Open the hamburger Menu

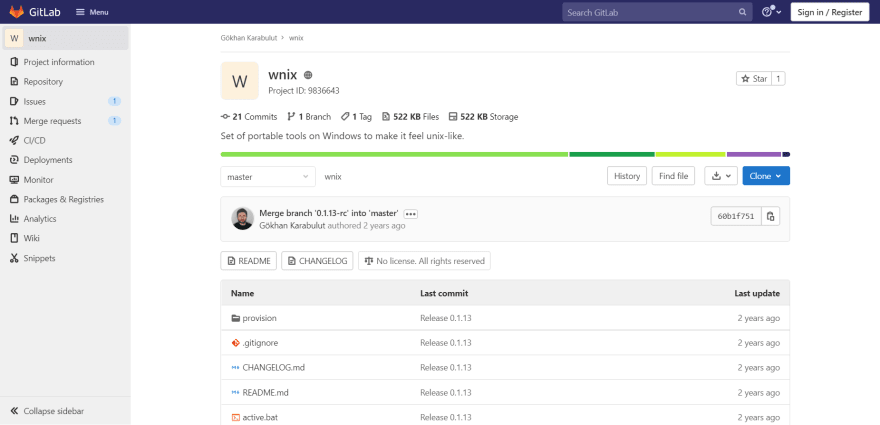[92, 12]
